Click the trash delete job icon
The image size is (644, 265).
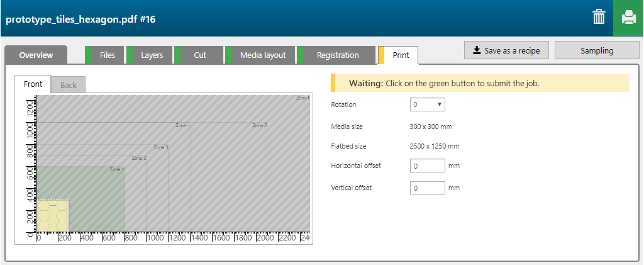tap(598, 18)
